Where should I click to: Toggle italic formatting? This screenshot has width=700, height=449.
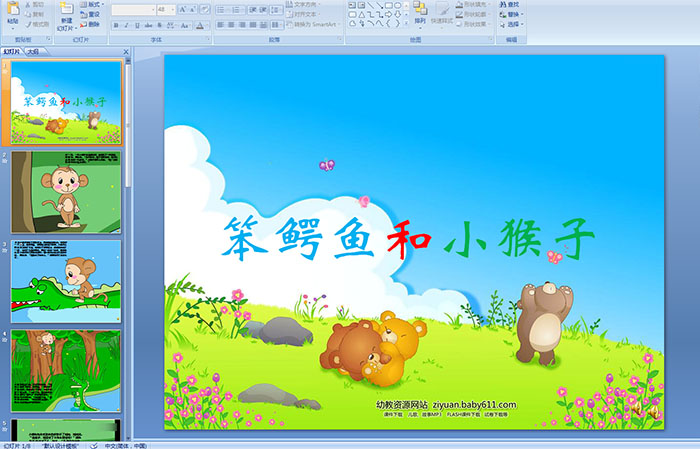[127, 25]
